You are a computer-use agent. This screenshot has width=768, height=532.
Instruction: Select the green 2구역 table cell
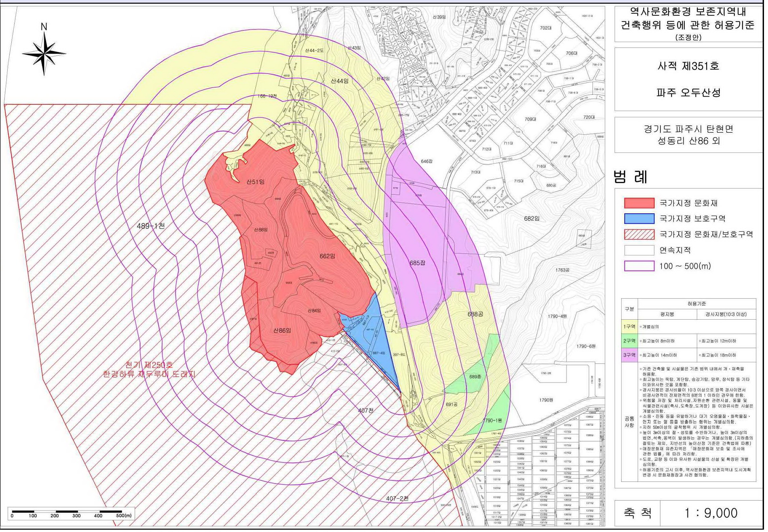(629, 341)
